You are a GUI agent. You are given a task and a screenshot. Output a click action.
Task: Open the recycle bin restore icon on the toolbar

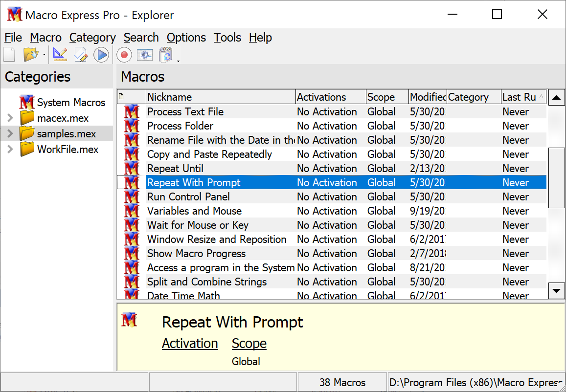click(165, 55)
